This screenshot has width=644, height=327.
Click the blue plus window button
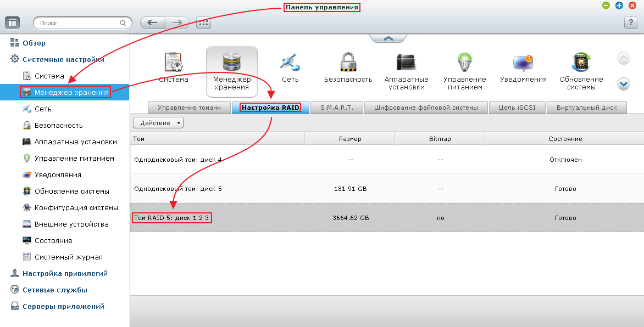click(x=619, y=5)
